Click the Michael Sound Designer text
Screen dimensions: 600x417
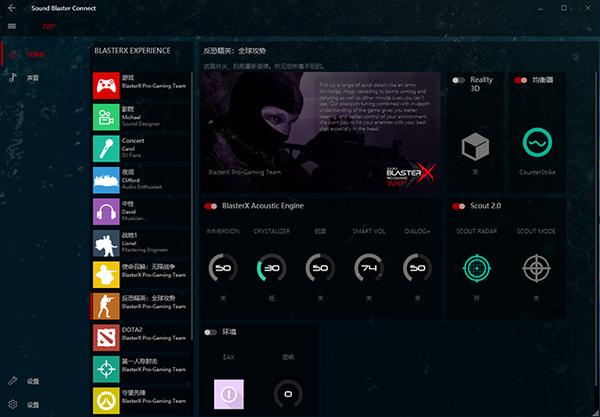pos(140,121)
